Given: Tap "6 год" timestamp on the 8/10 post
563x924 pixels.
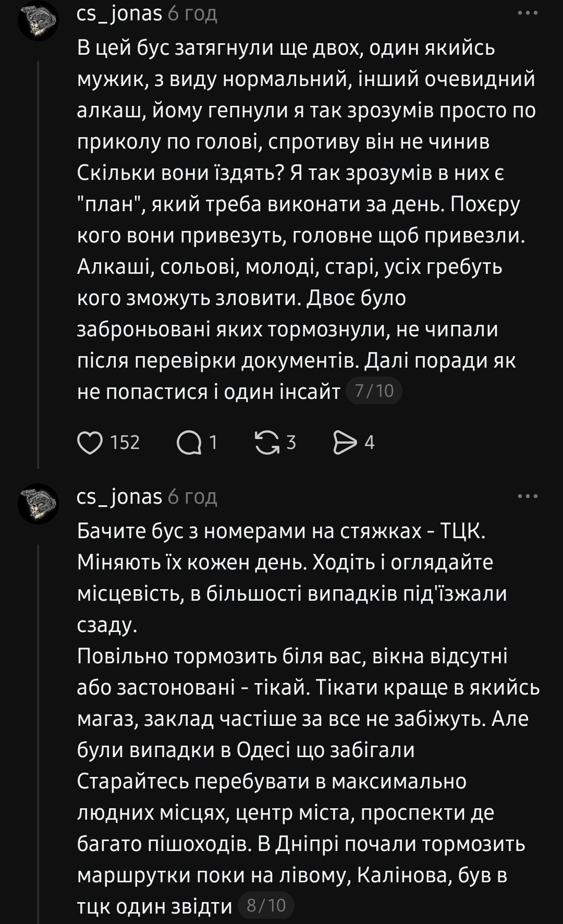Looking at the screenshot, I should [192, 496].
